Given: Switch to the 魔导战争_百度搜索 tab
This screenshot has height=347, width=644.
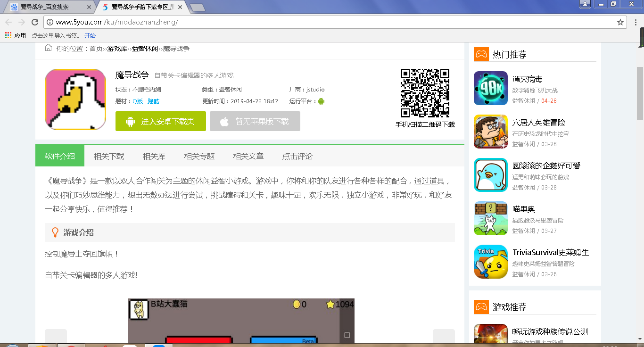Looking at the screenshot, I should (50, 7).
